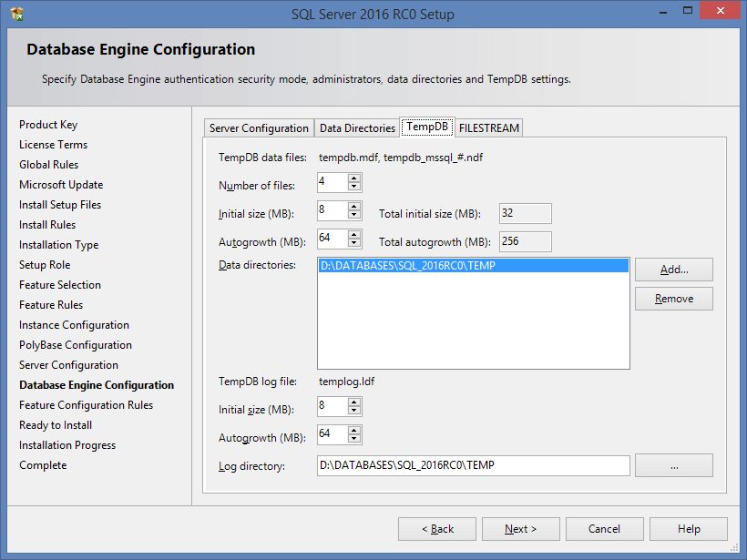
Task: Minimize the setup window
Action: 662,12
